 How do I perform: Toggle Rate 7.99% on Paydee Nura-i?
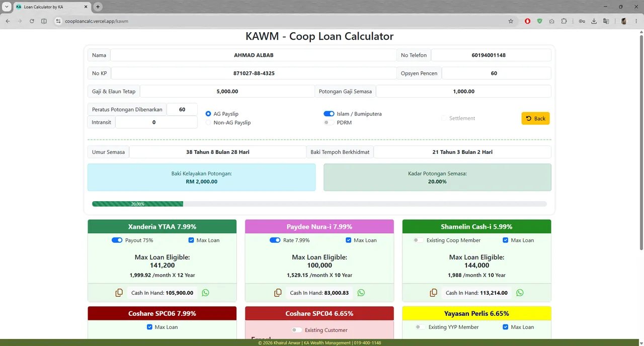click(x=275, y=240)
